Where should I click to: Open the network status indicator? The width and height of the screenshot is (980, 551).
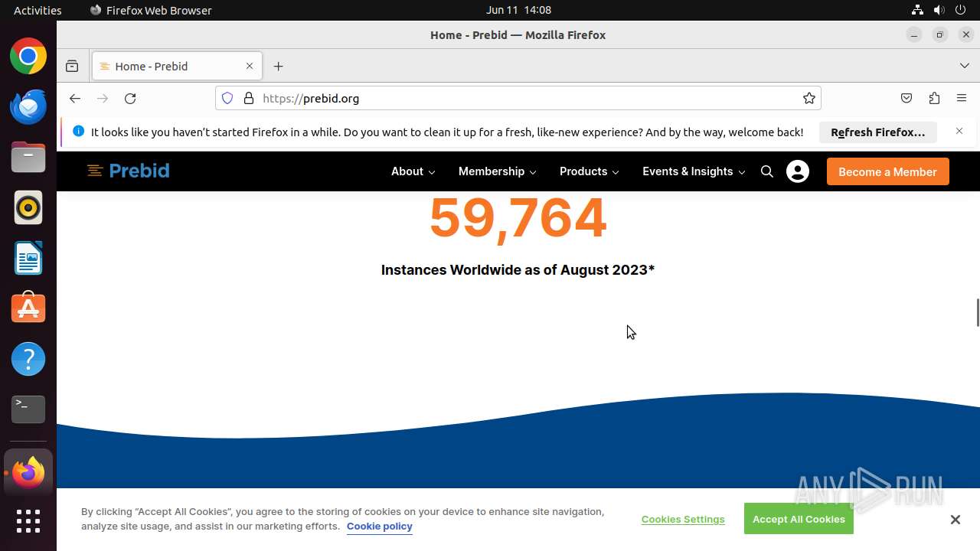(x=917, y=10)
